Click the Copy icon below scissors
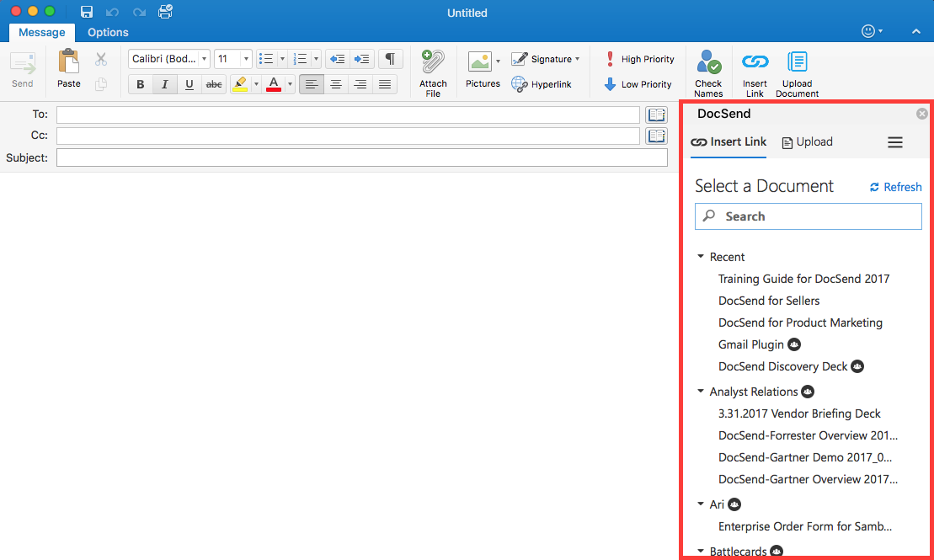The image size is (934, 560). coord(101,84)
